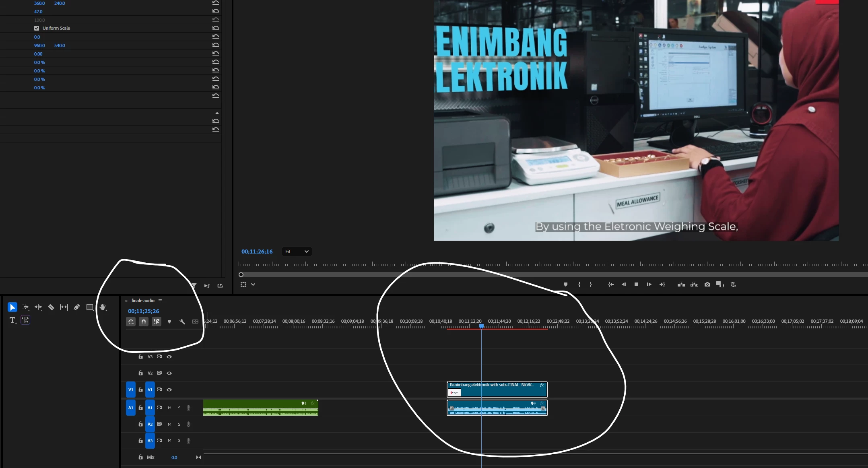Hide track V3 output eye

[169, 357]
